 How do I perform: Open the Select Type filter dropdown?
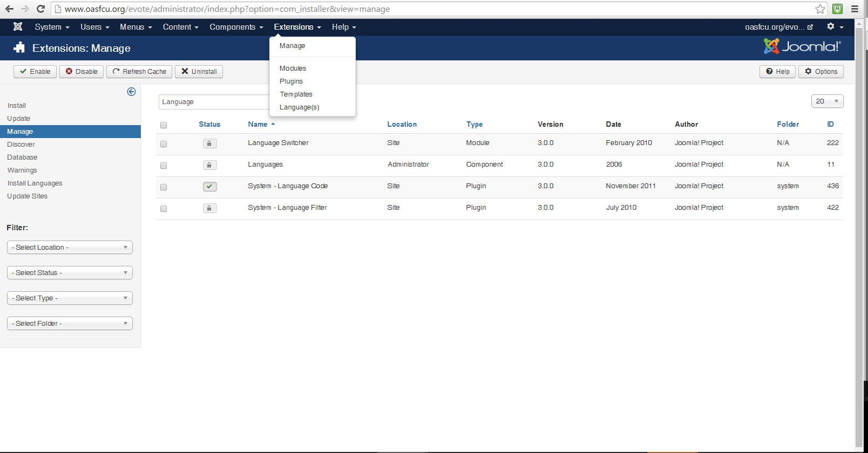tap(70, 298)
